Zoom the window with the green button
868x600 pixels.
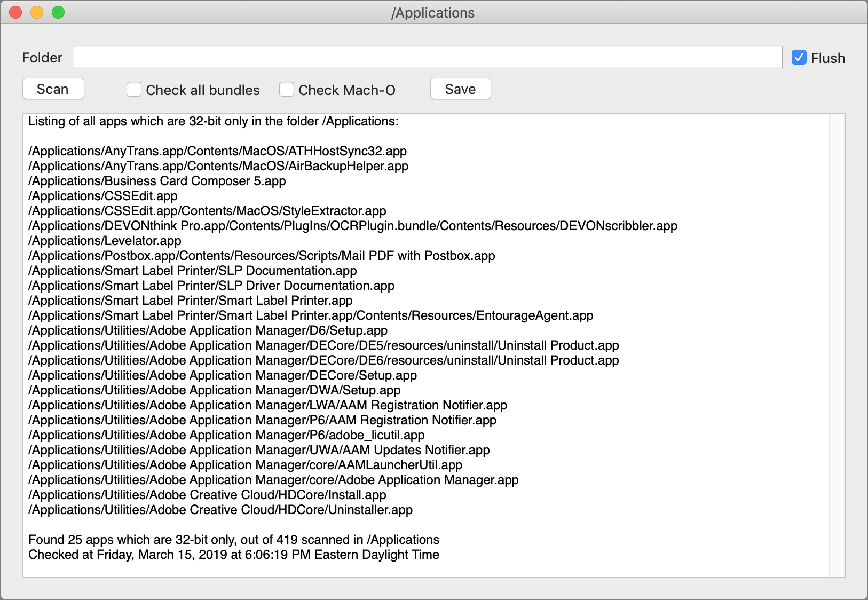(x=58, y=12)
